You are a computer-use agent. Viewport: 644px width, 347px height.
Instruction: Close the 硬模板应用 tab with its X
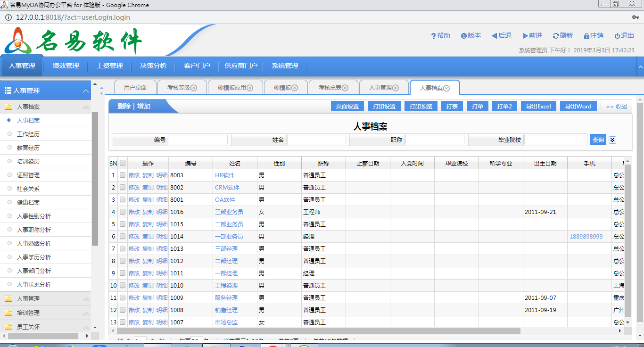click(250, 88)
